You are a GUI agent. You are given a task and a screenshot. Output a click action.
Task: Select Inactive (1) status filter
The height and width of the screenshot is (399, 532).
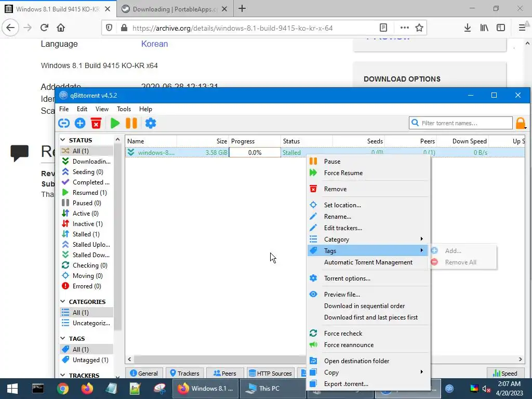tap(87, 224)
